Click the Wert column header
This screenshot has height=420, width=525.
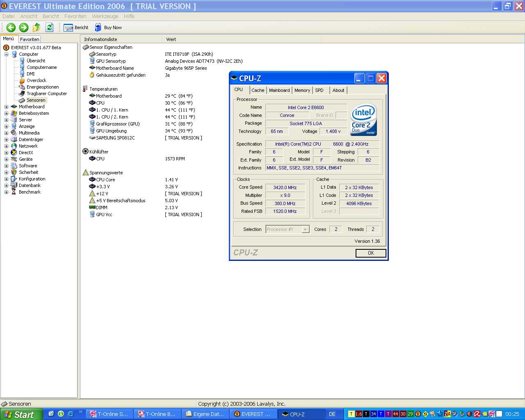(242, 39)
